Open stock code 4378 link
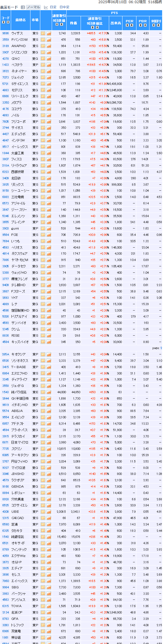 (x=5, y=58)
